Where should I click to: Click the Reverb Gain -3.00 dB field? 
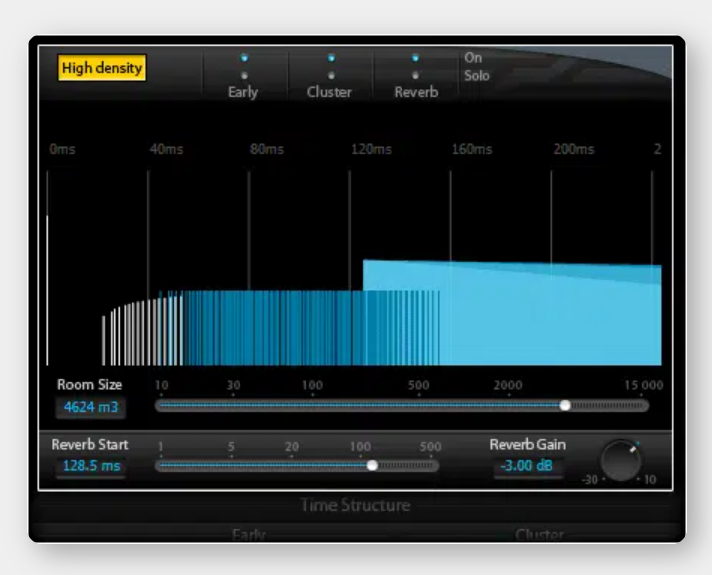[x=528, y=466]
